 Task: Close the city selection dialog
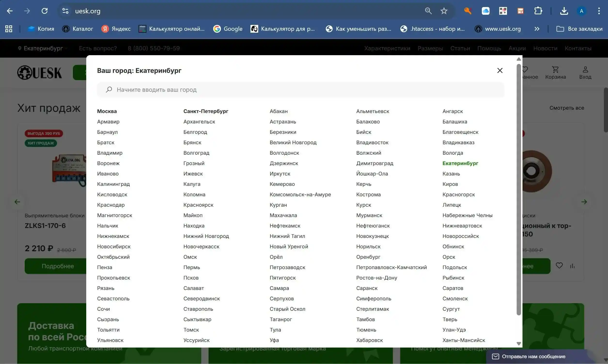pos(499,71)
